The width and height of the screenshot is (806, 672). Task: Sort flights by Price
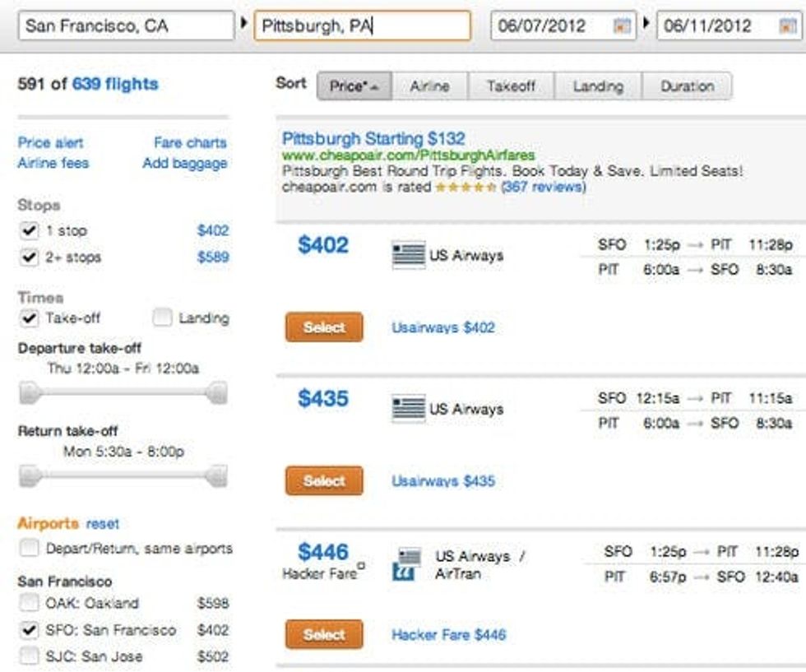point(354,86)
